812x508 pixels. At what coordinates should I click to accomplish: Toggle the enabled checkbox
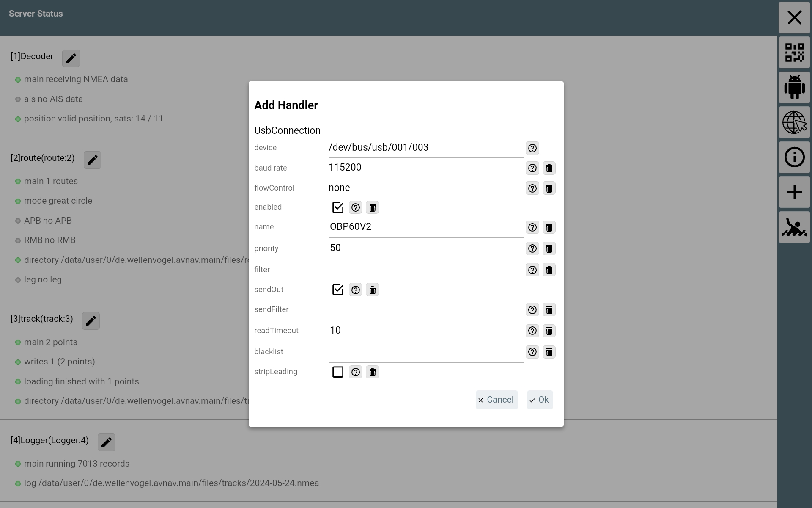pos(338,207)
